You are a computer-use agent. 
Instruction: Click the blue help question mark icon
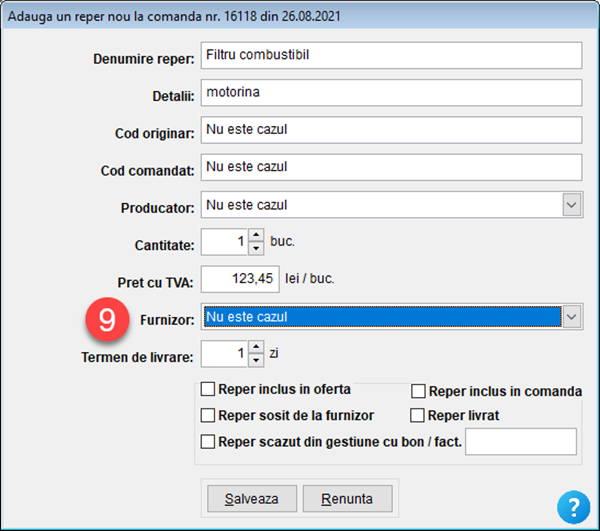point(573,505)
